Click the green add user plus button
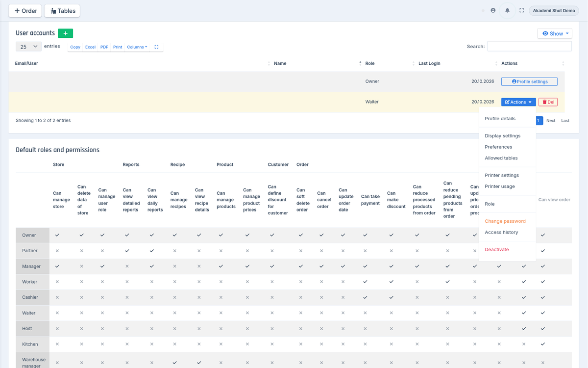588x368 pixels. (x=65, y=33)
